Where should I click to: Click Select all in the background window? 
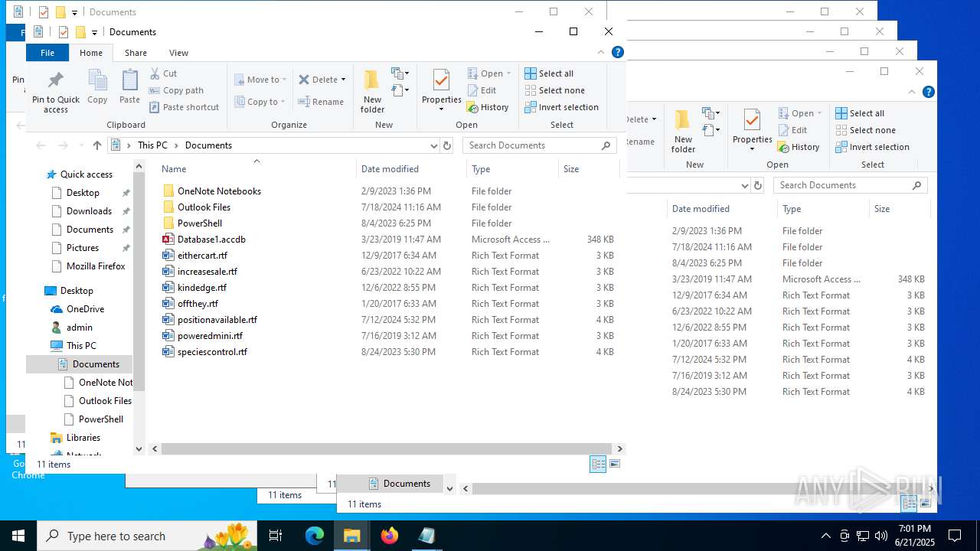(x=860, y=113)
